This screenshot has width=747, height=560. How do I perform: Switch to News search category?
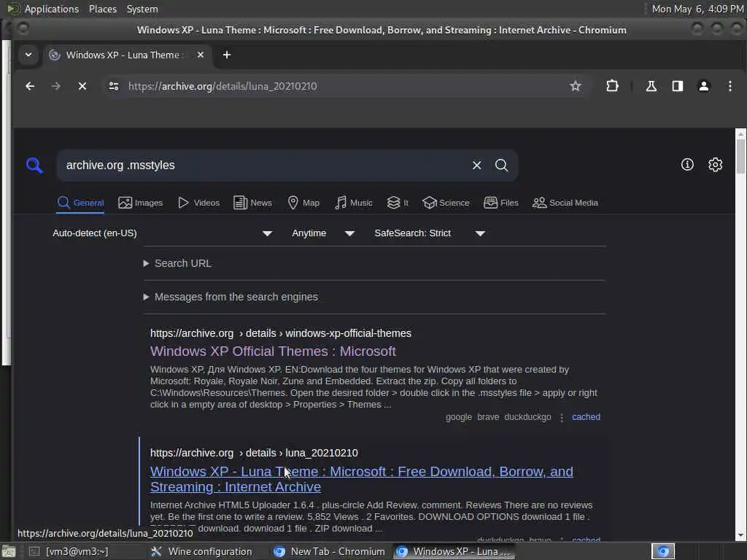tap(253, 203)
